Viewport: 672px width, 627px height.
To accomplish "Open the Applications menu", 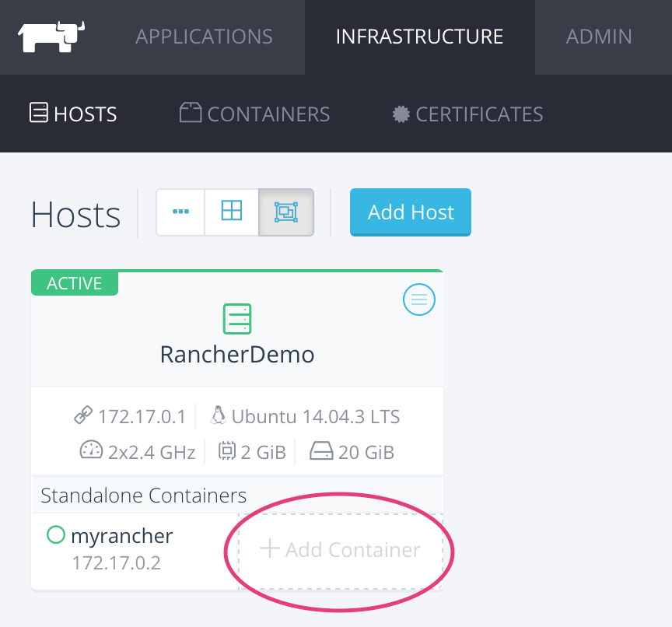I will [204, 37].
